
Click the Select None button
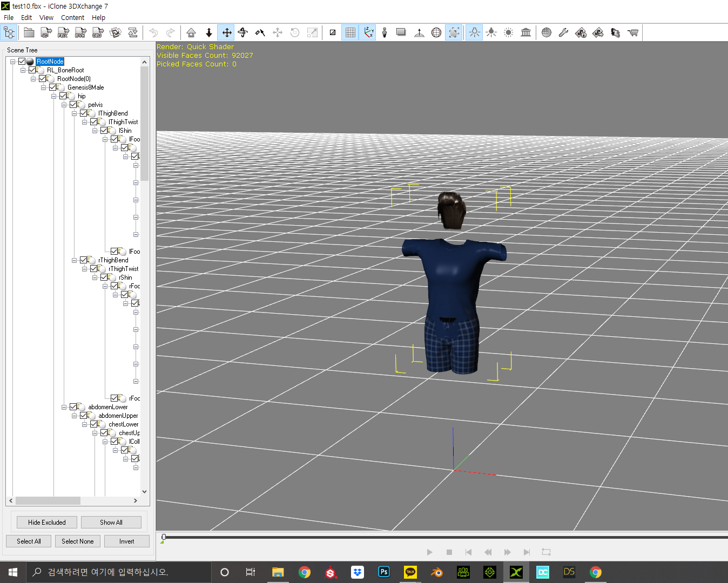click(x=78, y=541)
